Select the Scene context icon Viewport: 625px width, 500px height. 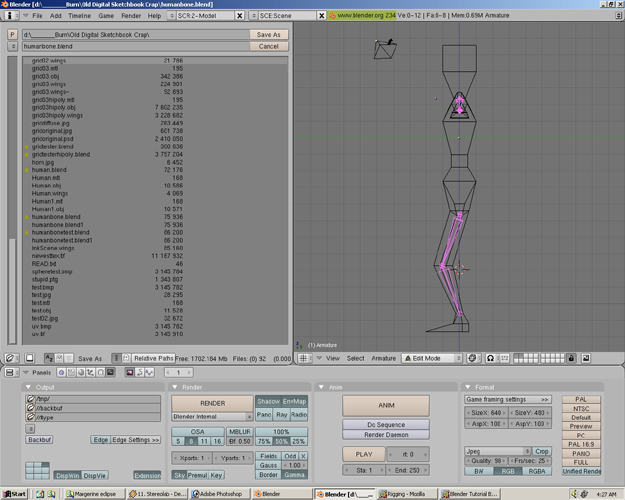coord(110,372)
